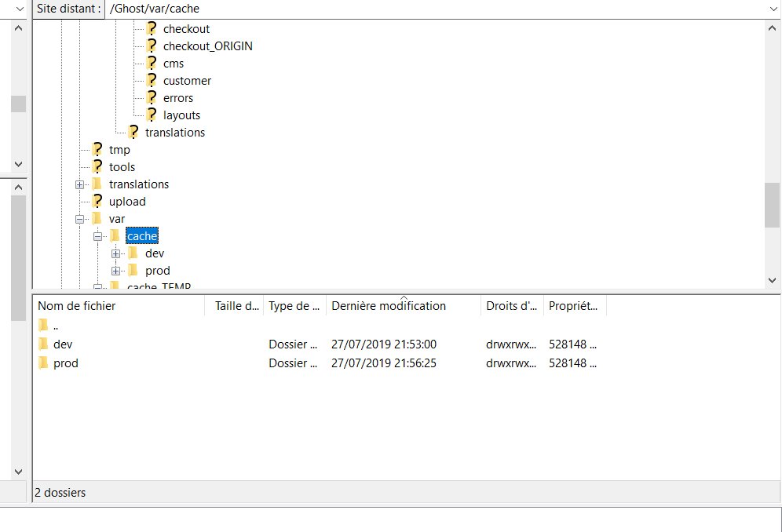Select the customer tree item

coord(187,81)
